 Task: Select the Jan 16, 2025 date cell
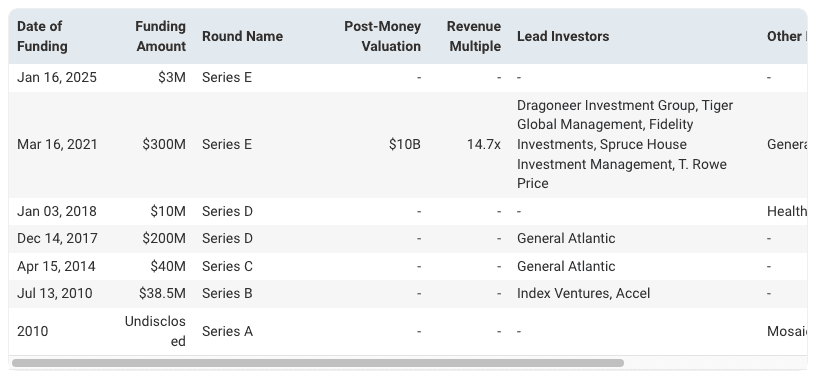tap(57, 78)
